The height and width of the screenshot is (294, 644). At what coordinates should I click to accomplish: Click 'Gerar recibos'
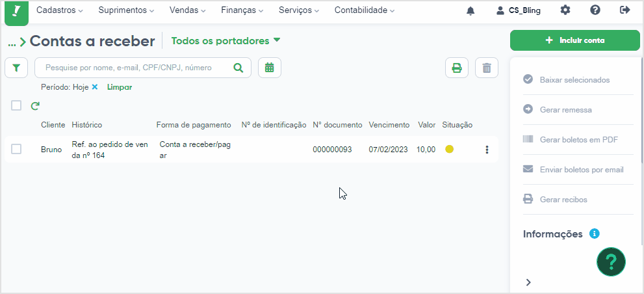tap(555, 200)
